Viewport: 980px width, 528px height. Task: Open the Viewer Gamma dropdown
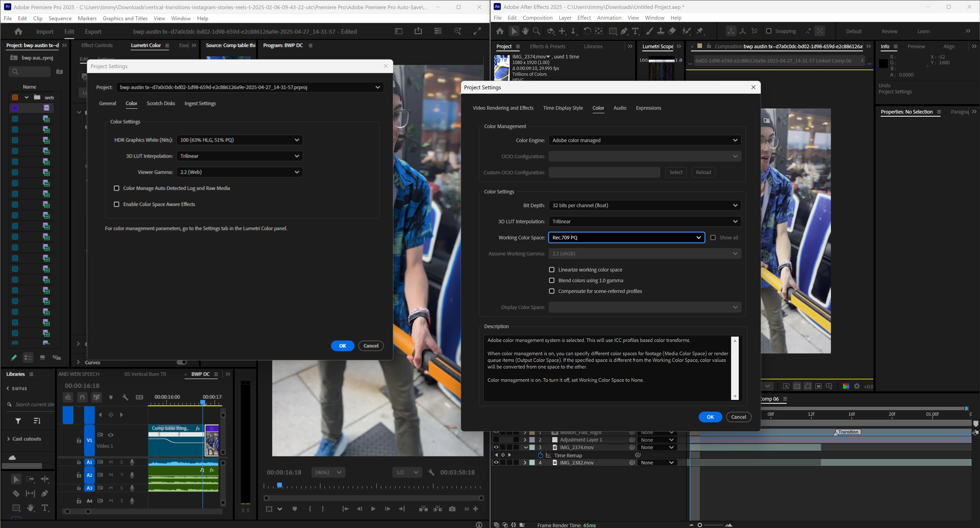pos(239,172)
